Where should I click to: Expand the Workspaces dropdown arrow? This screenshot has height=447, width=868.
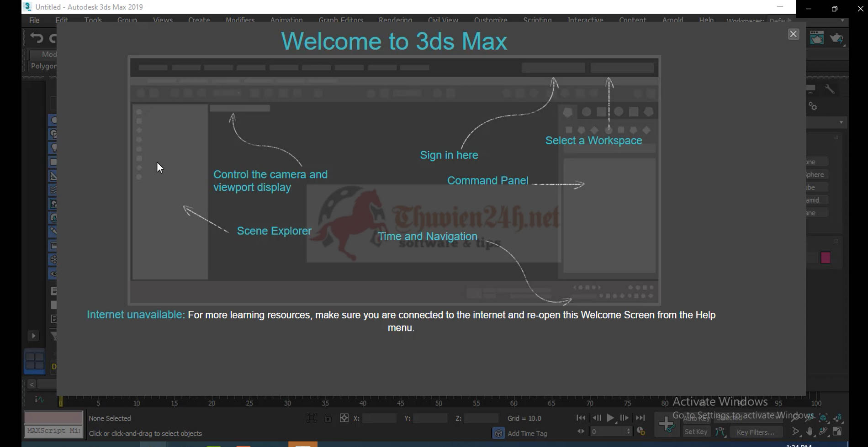tap(842, 21)
